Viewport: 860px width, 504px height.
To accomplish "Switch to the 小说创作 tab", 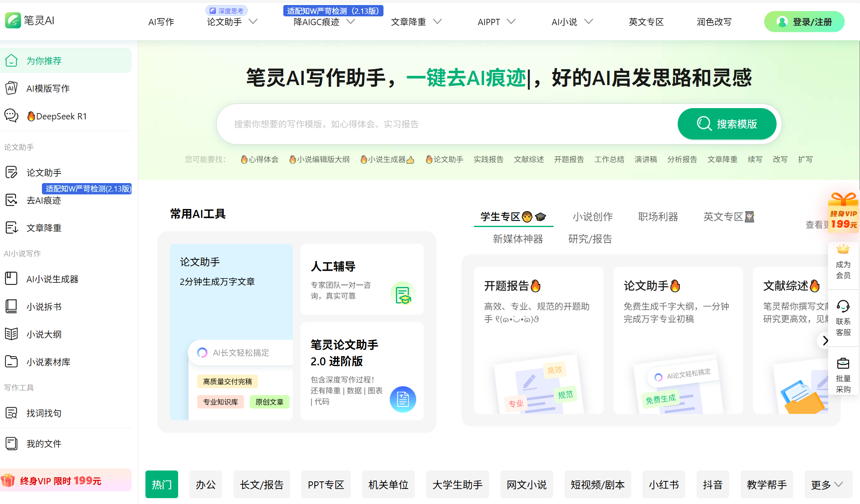I will pos(593,217).
